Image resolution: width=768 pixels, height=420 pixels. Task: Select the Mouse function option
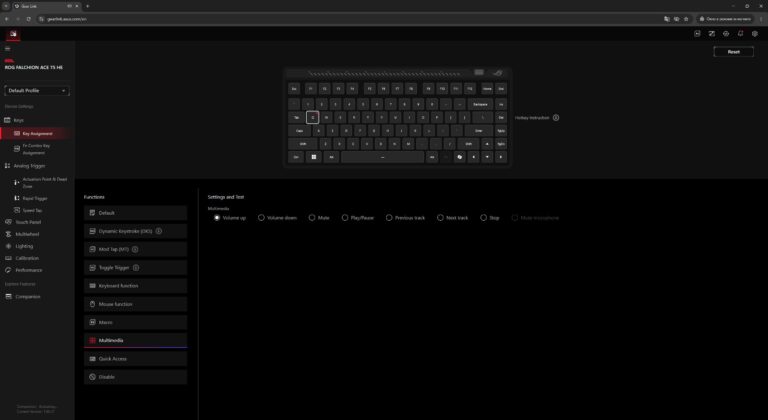click(x=135, y=304)
